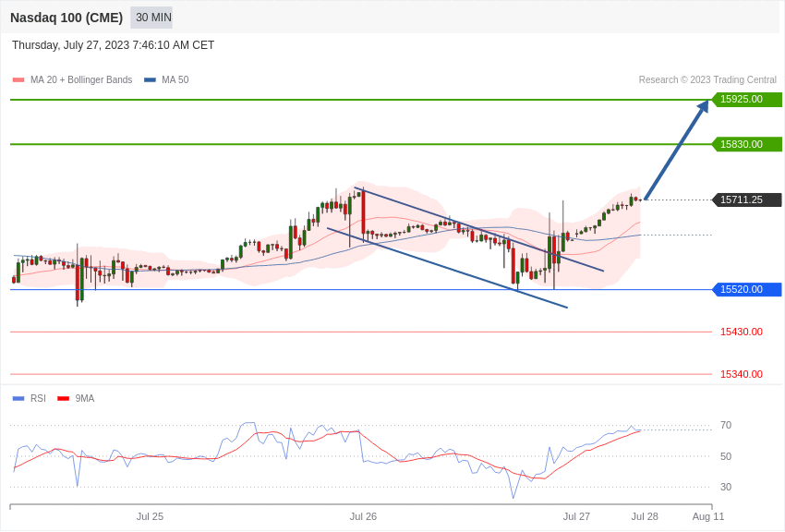Image resolution: width=785 pixels, height=532 pixels.
Task: Click the Research © 2023 Trading Central credit
Action: [707, 80]
